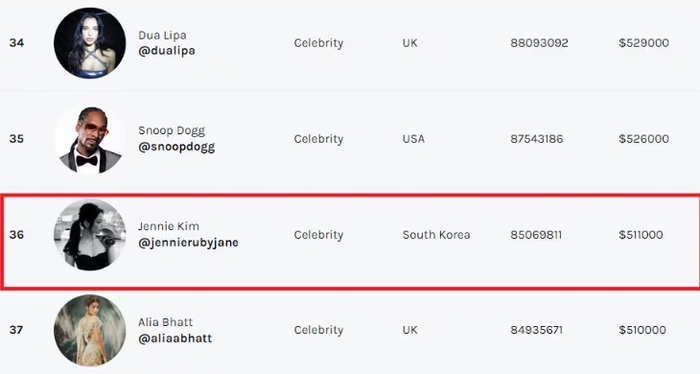Visit the @dualipa handle link
The image size is (700, 374).
[167, 51]
